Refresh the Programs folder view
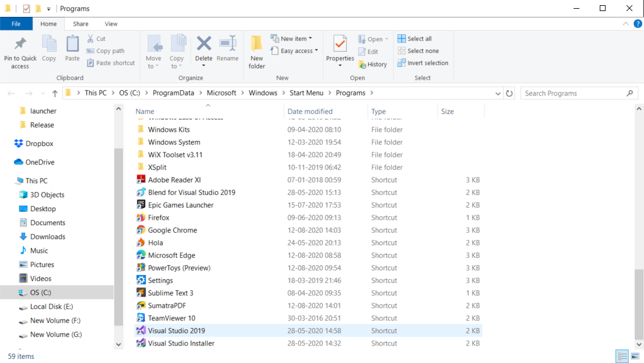The width and height of the screenshot is (644, 363). [509, 94]
